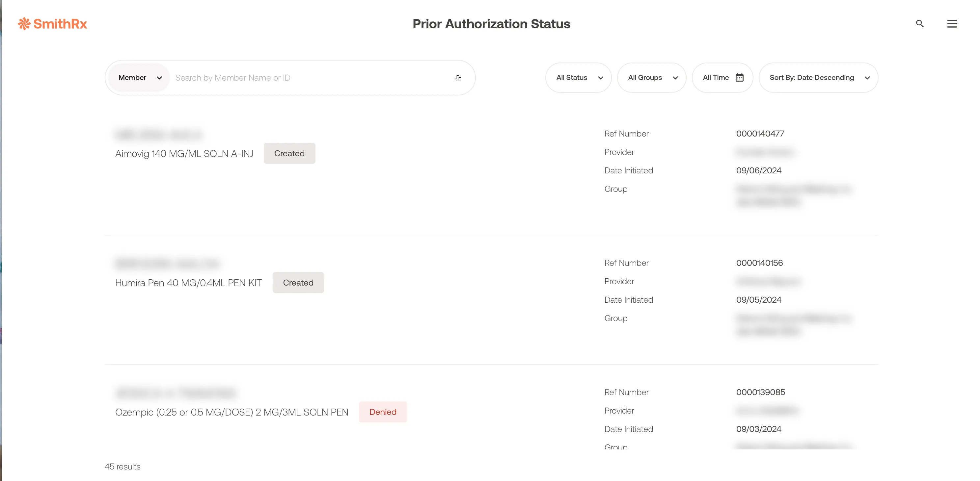Click ref number 0000139085
This screenshot has height=481, width=980.
point(760,392)
